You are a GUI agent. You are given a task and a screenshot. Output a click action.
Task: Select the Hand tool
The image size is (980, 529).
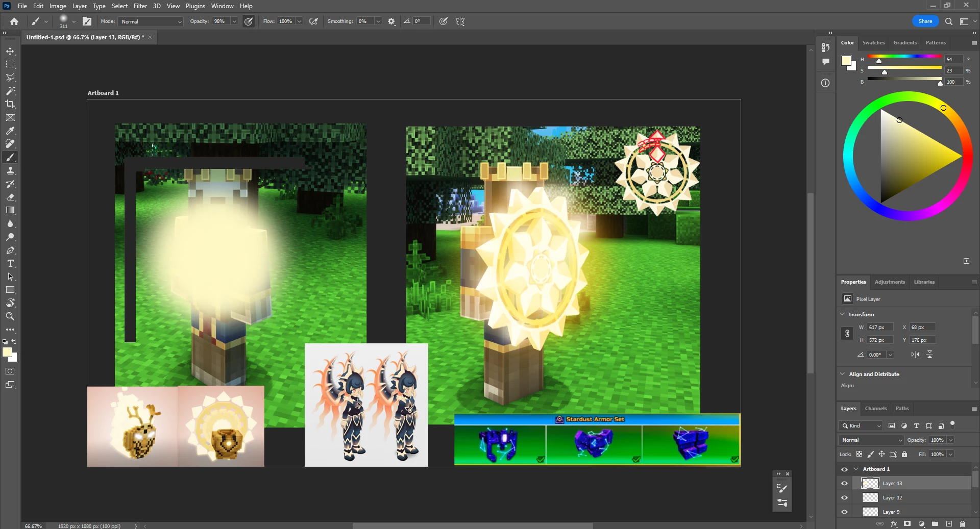pos(10,303)
